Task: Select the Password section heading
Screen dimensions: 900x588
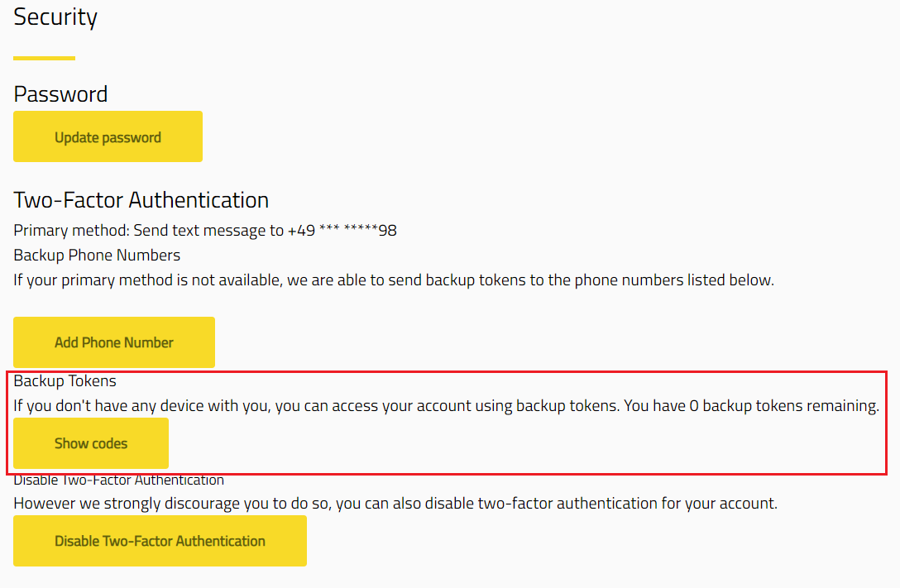Action: point(60,94)
